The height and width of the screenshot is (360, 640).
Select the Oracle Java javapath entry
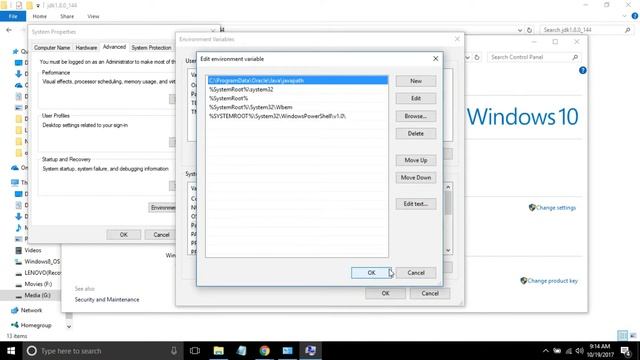298,80
